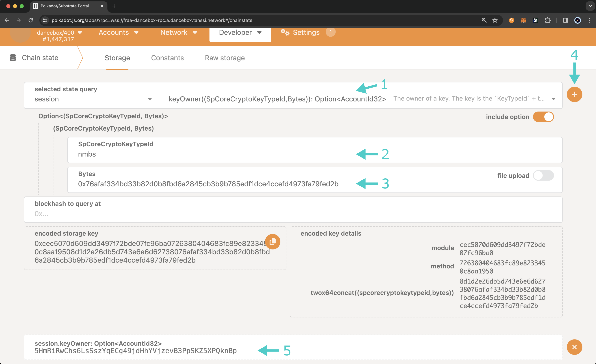The image size is (596, 364).
Task: Open the MetaMask fox extension
Action: pyautogui.click(x=523, y=20)
